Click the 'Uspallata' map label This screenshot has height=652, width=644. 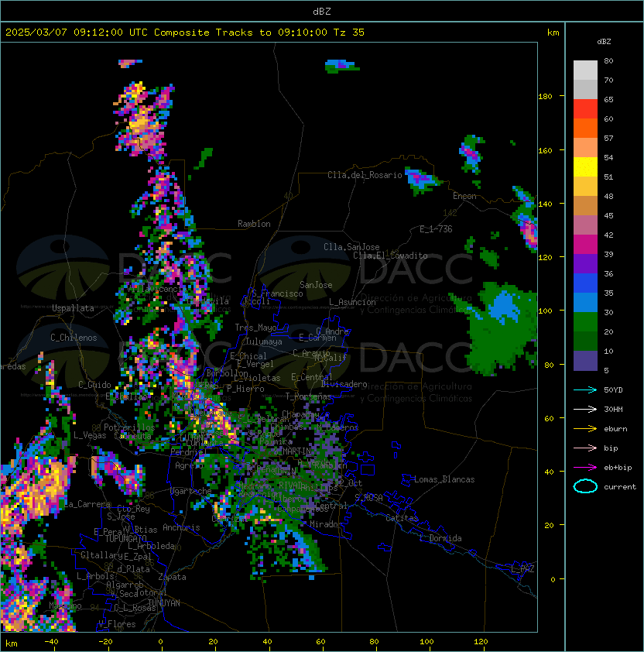[x=73, y=308]
